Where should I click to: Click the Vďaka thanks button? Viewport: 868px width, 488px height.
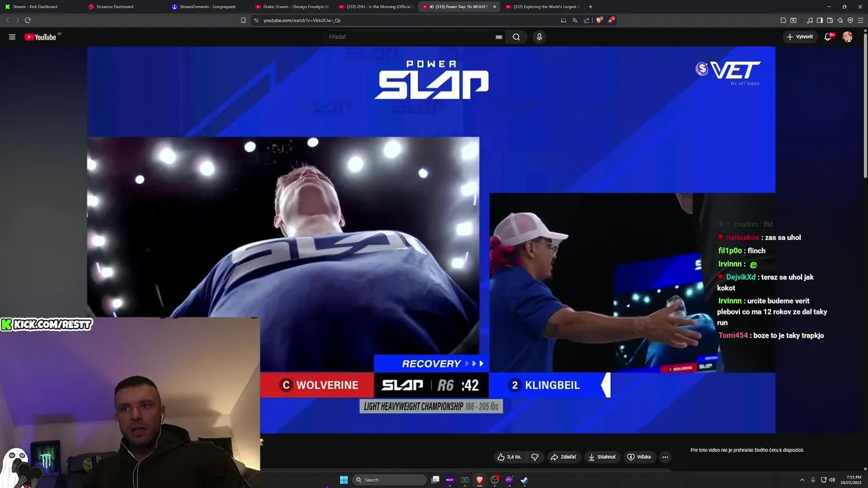pyautogui.click(x=639, y=457)
